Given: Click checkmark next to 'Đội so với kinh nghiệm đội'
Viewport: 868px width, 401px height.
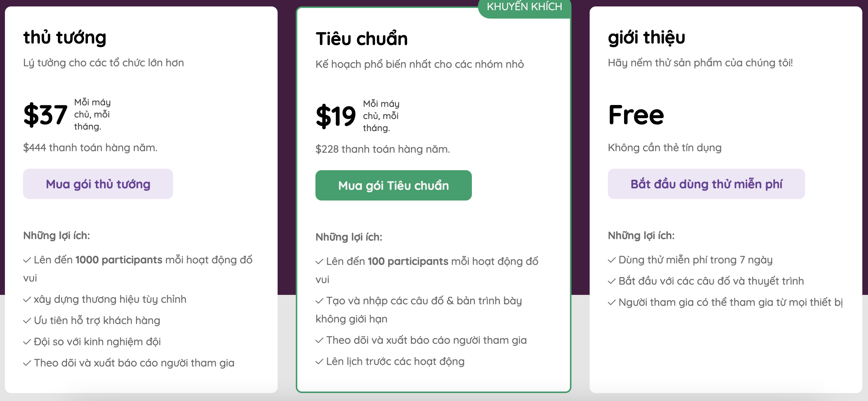Looking at the screenshot, I should pos(27,342).
